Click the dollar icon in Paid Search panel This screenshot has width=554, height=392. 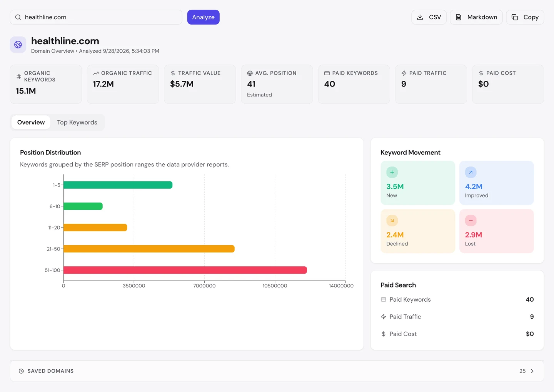pyautogui.click(x=384, y=334)
